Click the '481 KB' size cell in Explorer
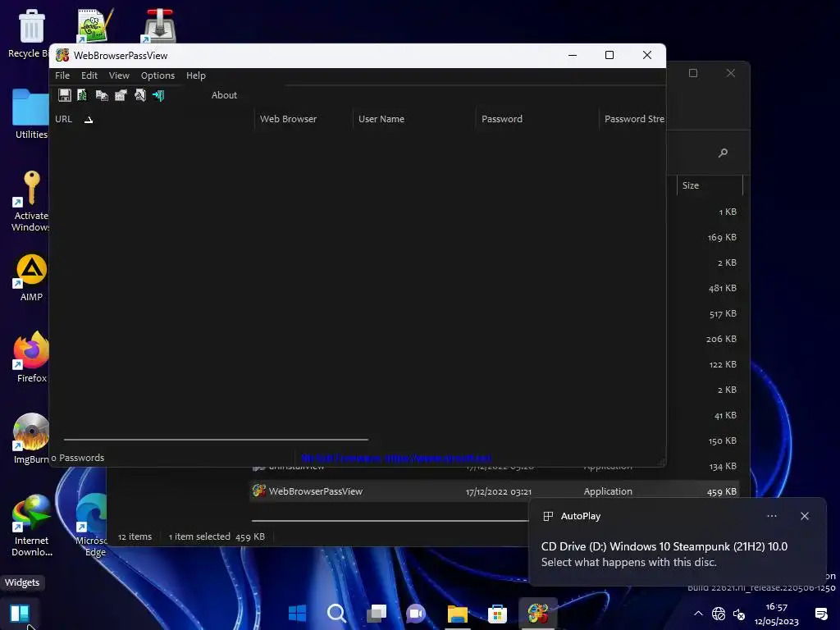Image resolution: width=840 pixels, height=630 pixels. pos(722,288)
